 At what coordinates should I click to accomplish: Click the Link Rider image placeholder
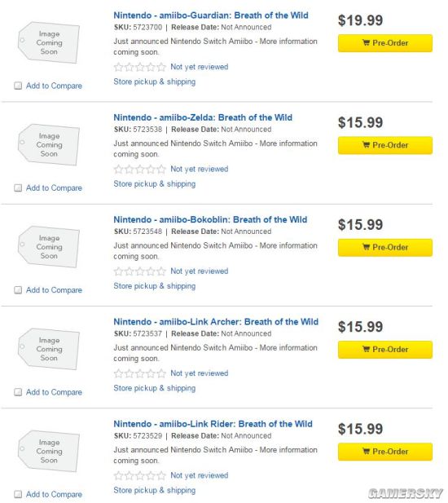[49, 451]
